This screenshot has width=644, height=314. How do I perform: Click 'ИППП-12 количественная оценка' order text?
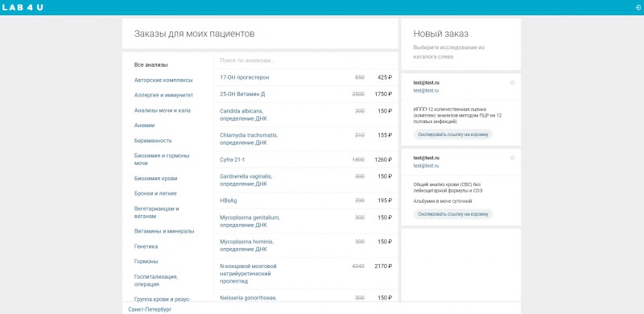tap(457, 115)
